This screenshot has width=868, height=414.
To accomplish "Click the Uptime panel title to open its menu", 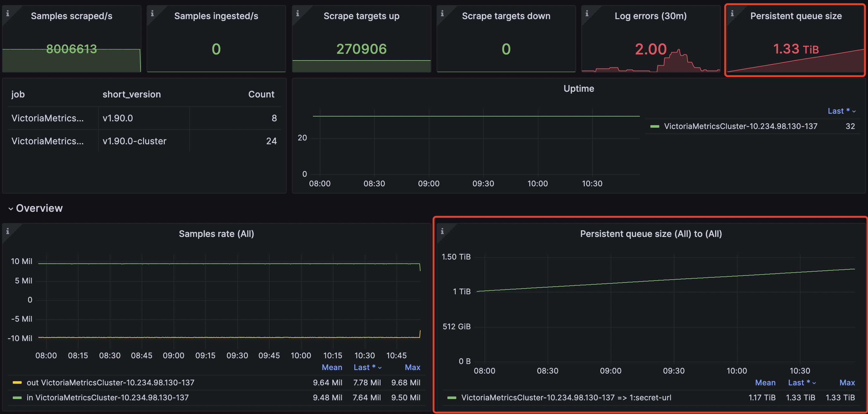I will pyautogui.click(x=579, y=88).
